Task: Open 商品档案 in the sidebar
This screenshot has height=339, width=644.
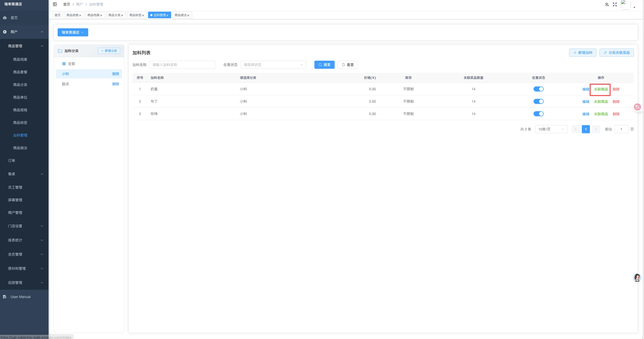Action: 20,59
